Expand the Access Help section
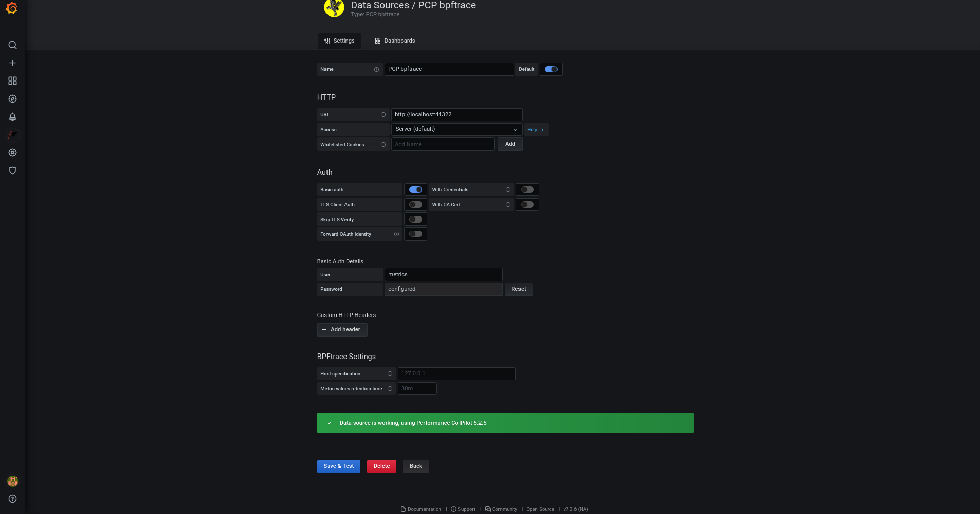Image resolution: width=980 pixels, height=514 pixels. (536, 130)
